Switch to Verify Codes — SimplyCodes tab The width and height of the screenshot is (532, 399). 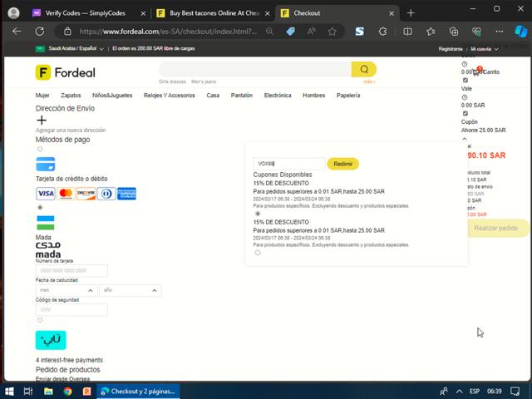pyautogui.click(x=85, y=13)
